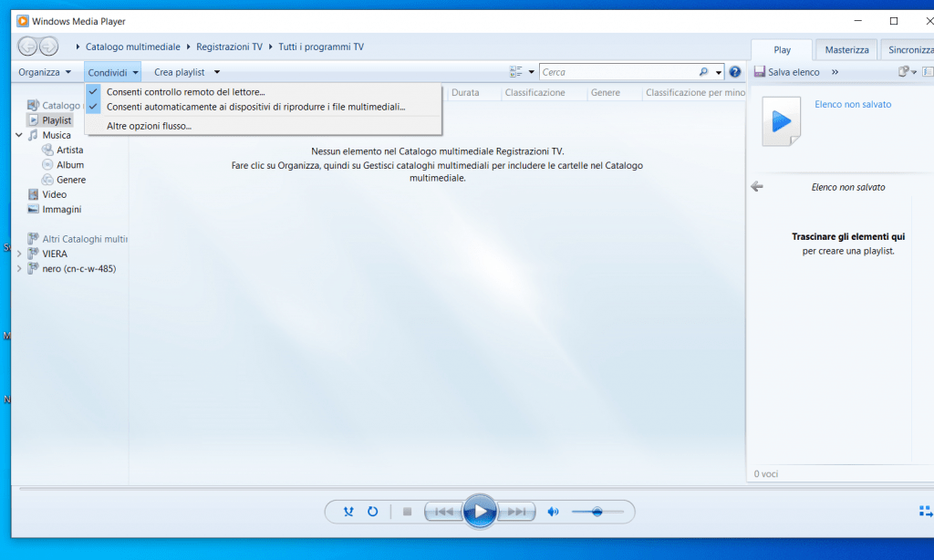Click the back arrow beside Elenco non salvato
This screenshot has width=934, height=560.
pos(757,187)
